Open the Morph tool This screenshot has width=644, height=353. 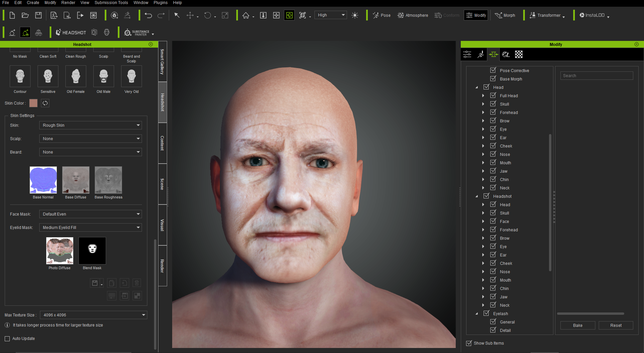click(x=505, y=15)
